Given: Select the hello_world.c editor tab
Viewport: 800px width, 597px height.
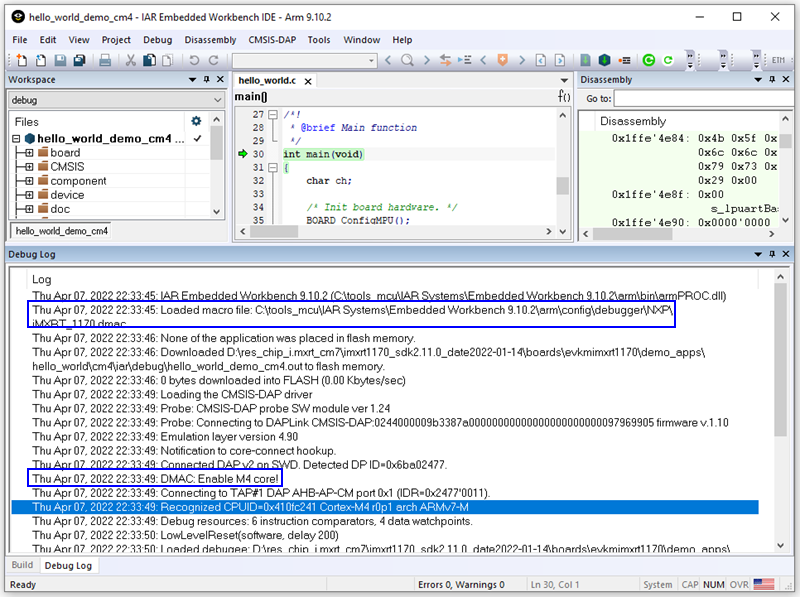Looking at the screenshot, I should (267, 81).
